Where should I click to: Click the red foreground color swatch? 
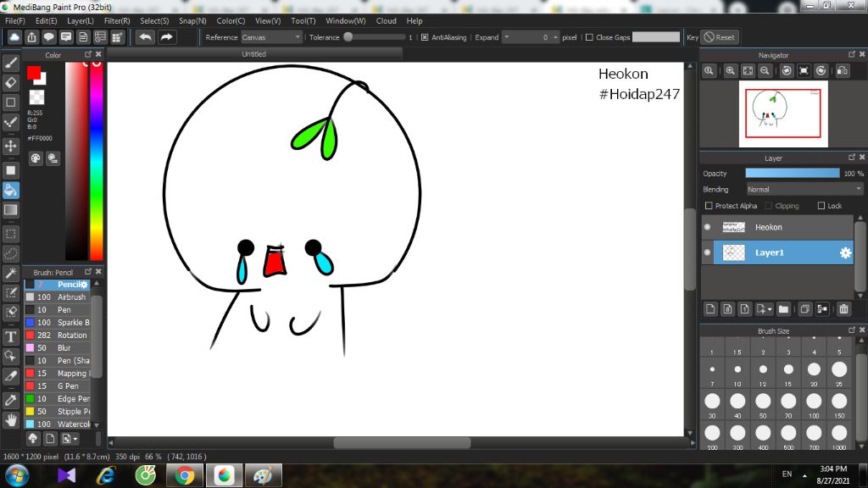[x=33, y=73]
